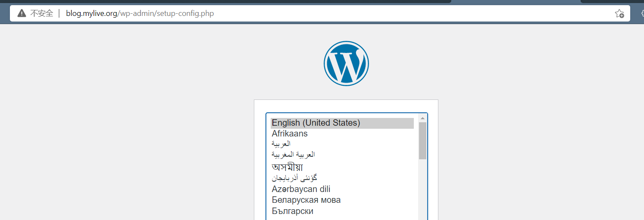Select অসমীয়া language option
This screenshot has height=220, width=644.
coord(342,167)
